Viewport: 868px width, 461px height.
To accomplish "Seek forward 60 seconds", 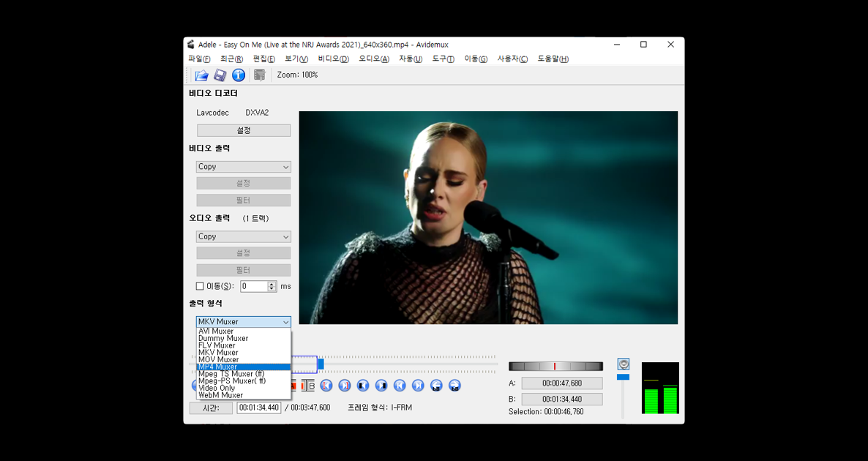I will (454, 386).
